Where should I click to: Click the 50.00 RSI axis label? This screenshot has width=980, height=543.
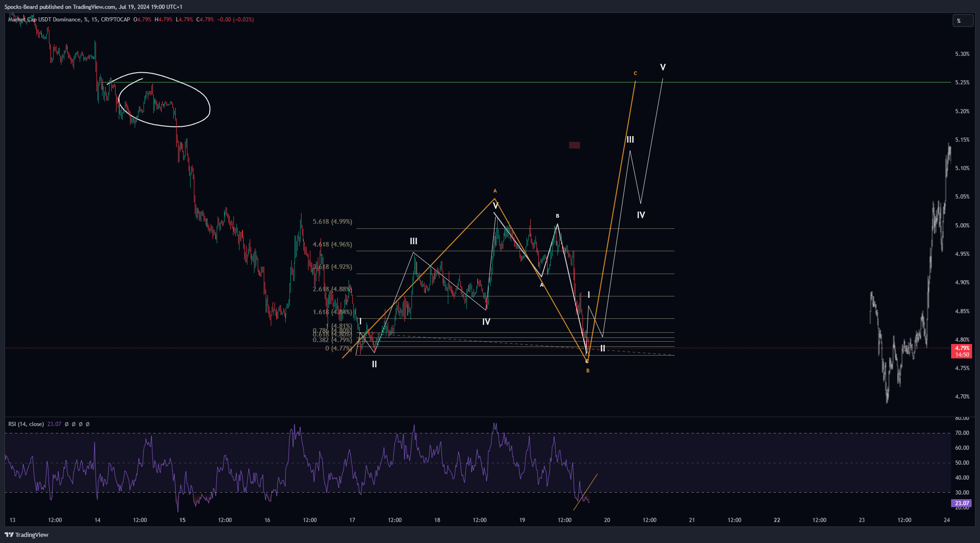point(962,463)
